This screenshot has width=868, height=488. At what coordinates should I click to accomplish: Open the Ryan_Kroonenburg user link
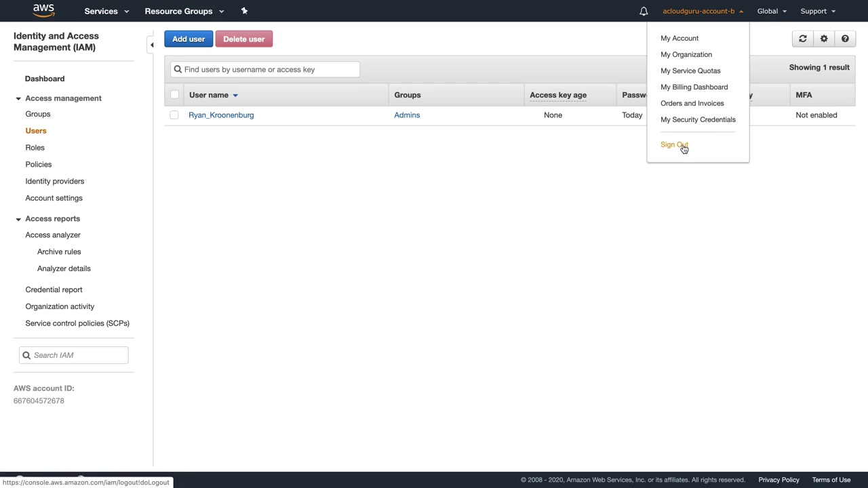(x=221, y=115)
